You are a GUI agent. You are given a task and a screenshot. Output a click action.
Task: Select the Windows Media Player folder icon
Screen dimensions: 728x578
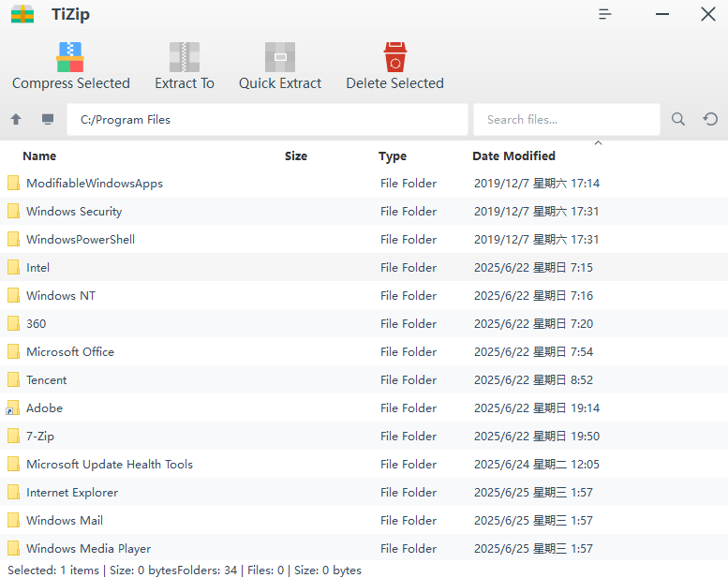point(13,548)
